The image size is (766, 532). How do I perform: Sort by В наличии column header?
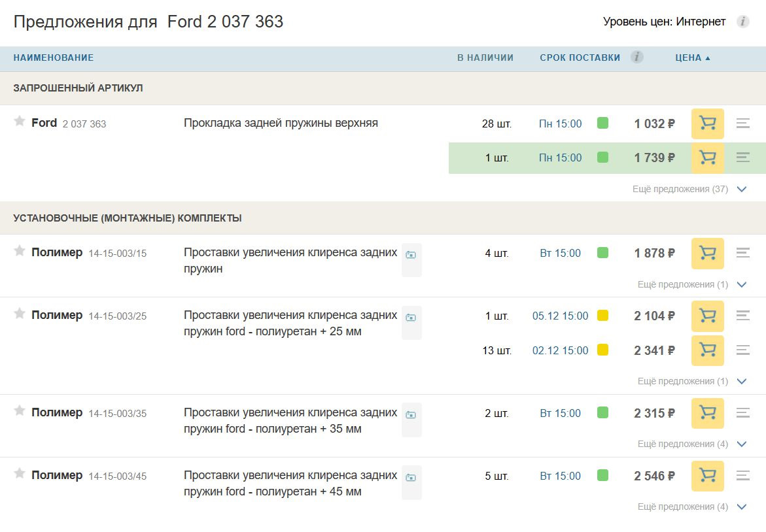point(485,58)
